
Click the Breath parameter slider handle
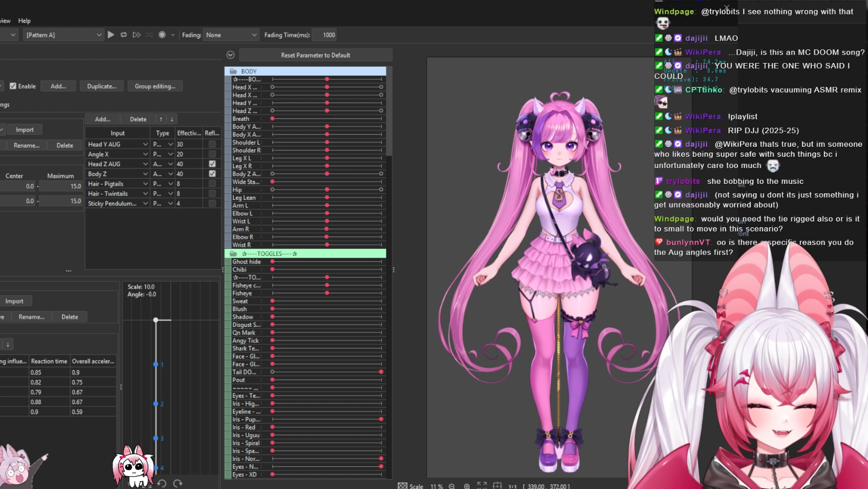pos(273,119)
